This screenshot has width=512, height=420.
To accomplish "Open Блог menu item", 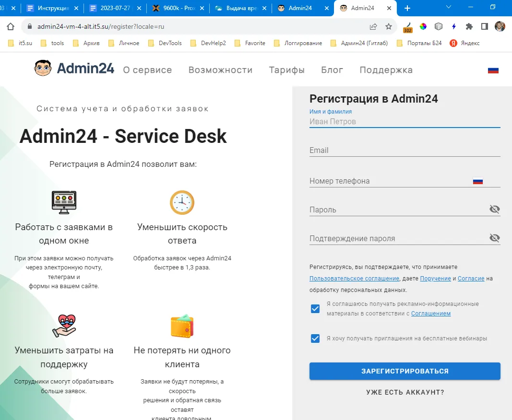I will point(332,70).
